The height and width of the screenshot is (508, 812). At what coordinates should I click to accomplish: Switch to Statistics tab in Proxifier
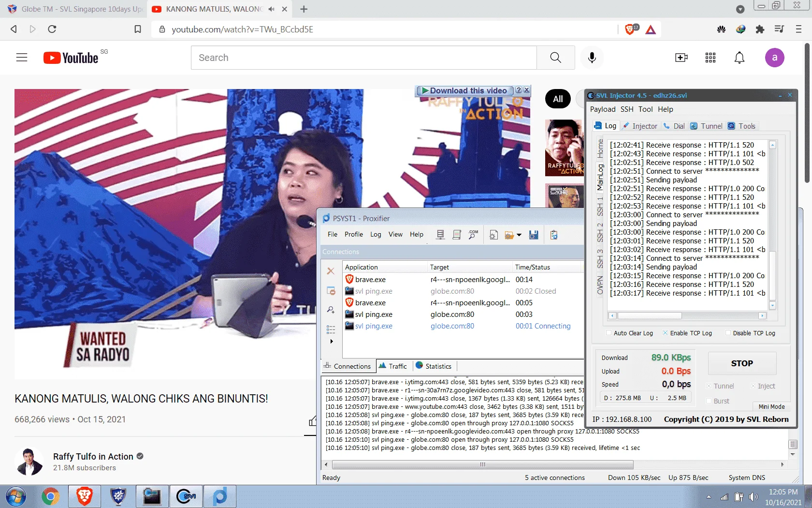click(x=434, y=366)
